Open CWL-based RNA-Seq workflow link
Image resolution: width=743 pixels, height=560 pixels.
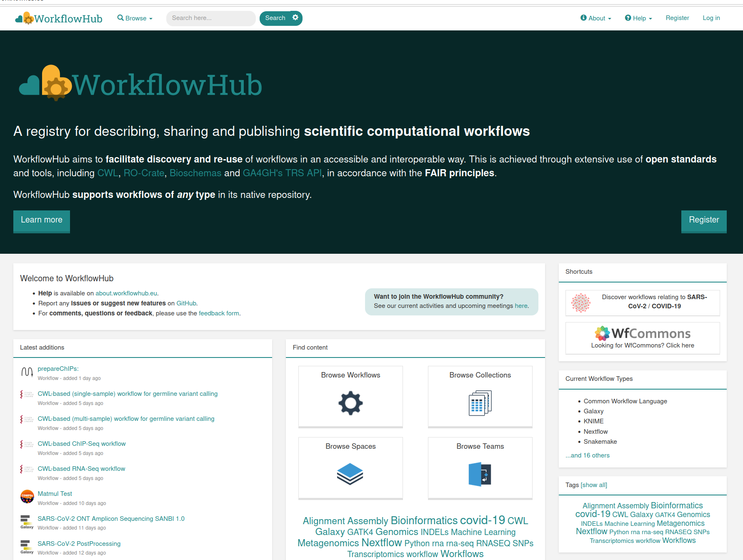(x=81, y=469)
